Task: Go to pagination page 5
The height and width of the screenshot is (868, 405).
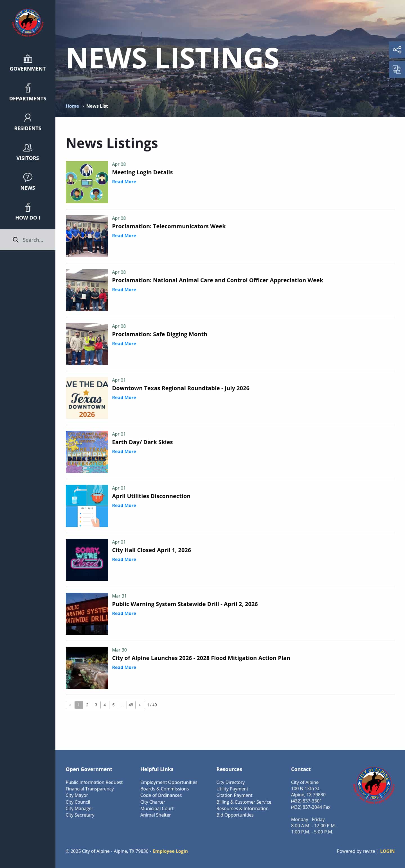Action: point(114,705)
